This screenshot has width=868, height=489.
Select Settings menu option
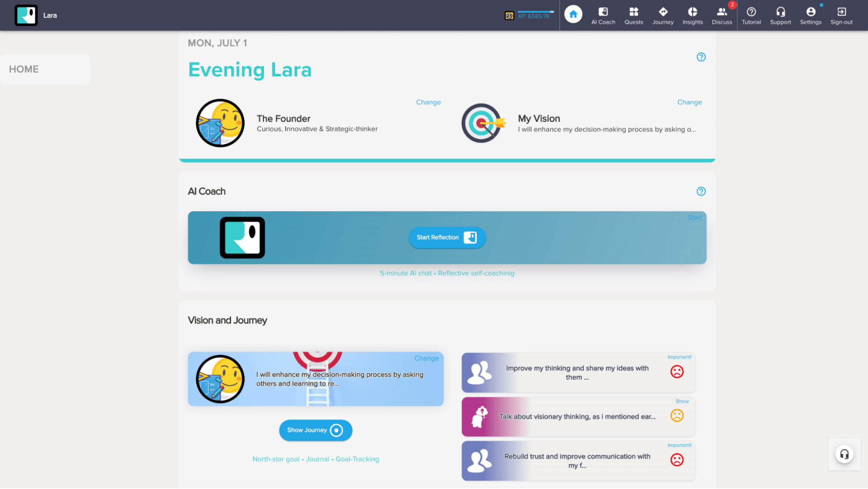[x=810, y=15]
